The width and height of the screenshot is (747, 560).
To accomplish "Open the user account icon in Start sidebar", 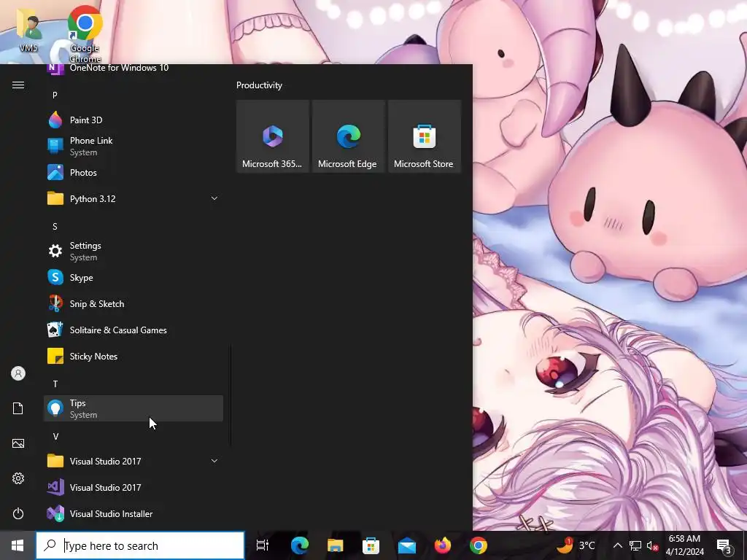I will [x=18, y=373].
